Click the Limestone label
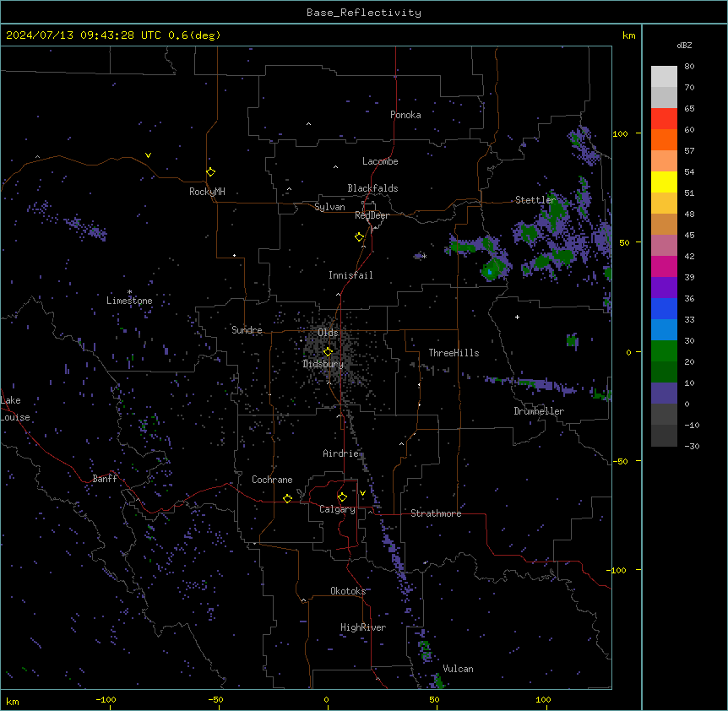The width and height of the screenshot is (728, 711). pyautogui.click(x=129, y=301)
